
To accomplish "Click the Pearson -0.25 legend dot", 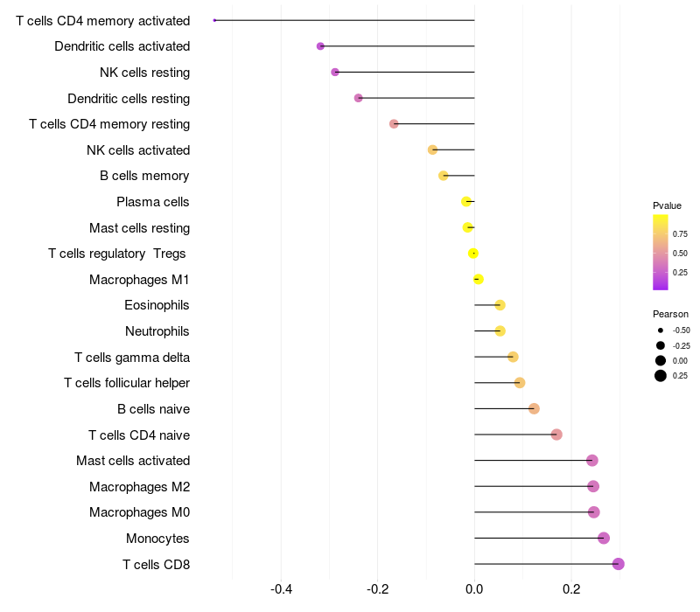I will pos(661,345).
